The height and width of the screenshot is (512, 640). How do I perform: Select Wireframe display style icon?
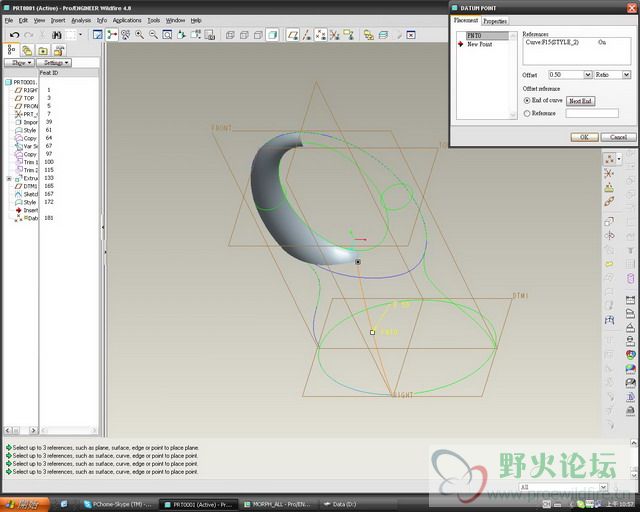click(230, 35)
